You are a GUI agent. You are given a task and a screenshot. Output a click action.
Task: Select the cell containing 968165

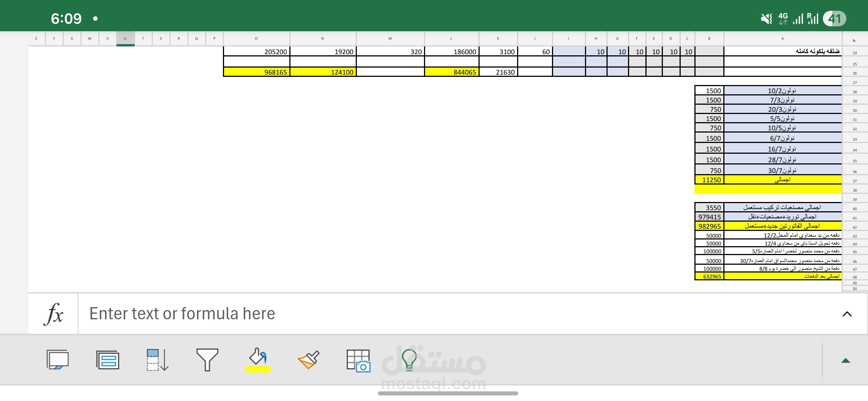coord(256,72)
